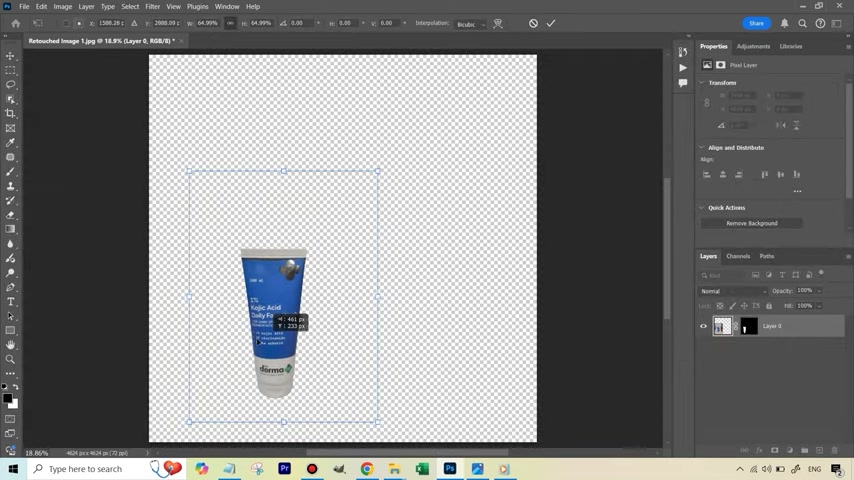Open the Plugins menu
This screenshot has width=854, height=480.
(x=197, y=7)
